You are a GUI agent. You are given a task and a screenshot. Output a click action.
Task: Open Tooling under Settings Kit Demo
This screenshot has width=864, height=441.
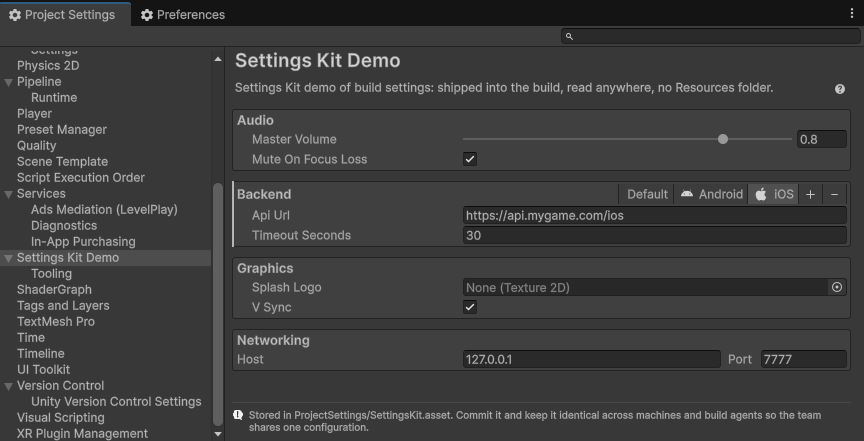point(51,273)
